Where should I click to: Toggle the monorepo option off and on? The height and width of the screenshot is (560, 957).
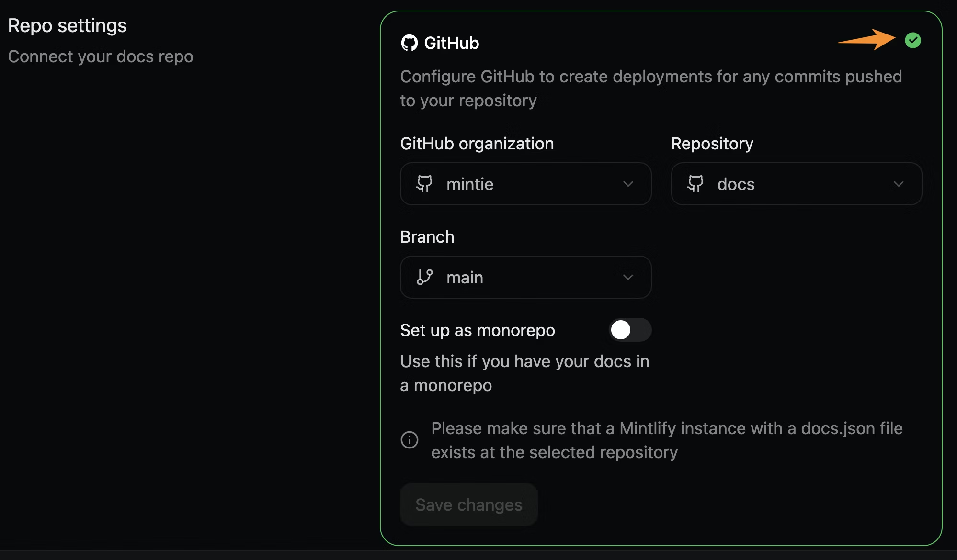pos(630,330)
